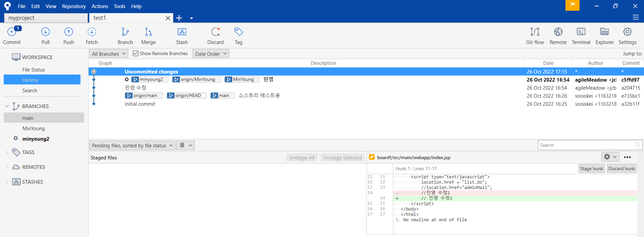Viewport: 644px width, 237px height.
Task: Click the Push toolbar icon
Action: [68, 32]
